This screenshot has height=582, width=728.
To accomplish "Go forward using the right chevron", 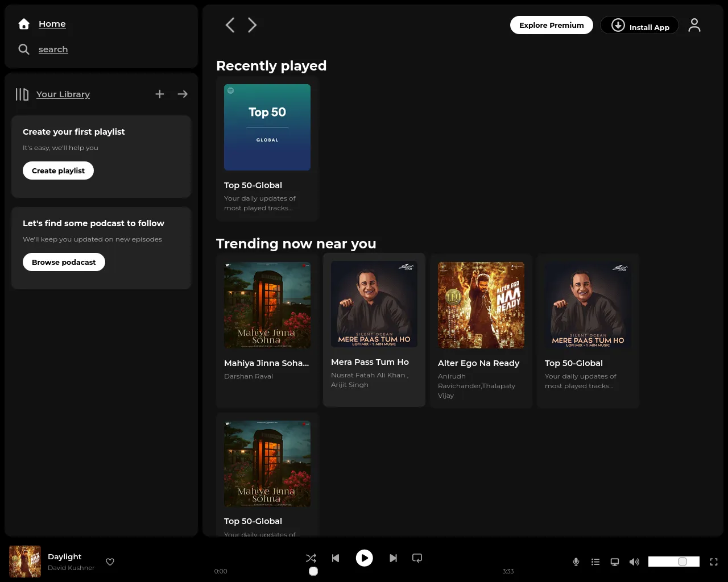I will (253, 25).
